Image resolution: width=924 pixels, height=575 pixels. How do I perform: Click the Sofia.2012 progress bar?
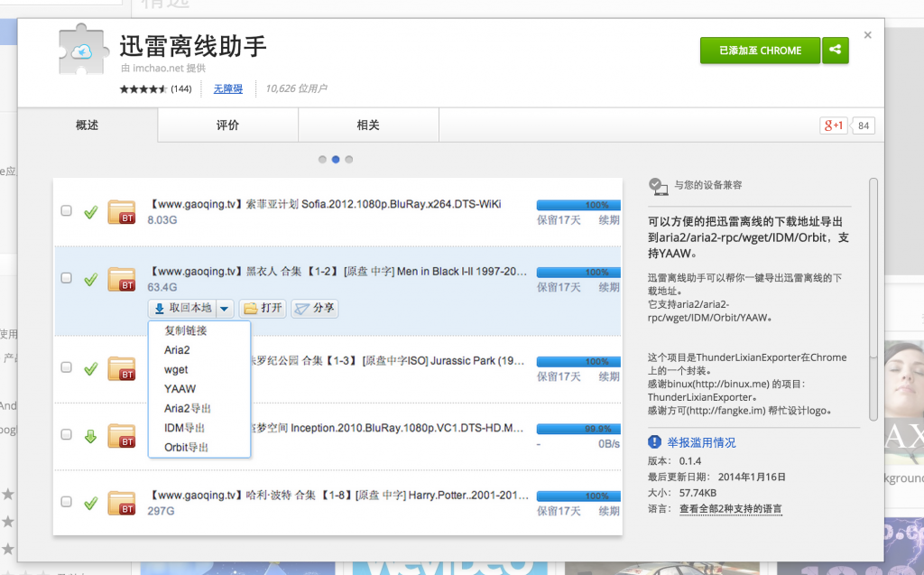point(578,205)
